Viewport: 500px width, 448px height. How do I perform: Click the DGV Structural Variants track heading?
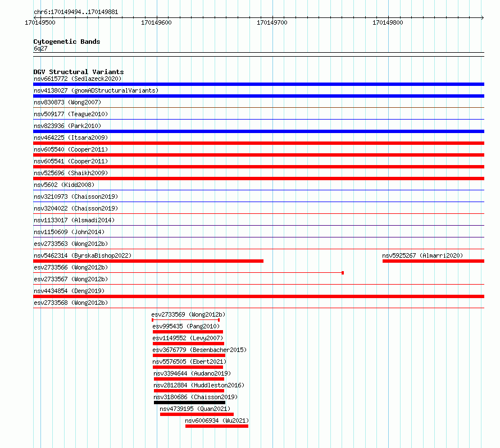pyautogui.click(x=79, y=72)
